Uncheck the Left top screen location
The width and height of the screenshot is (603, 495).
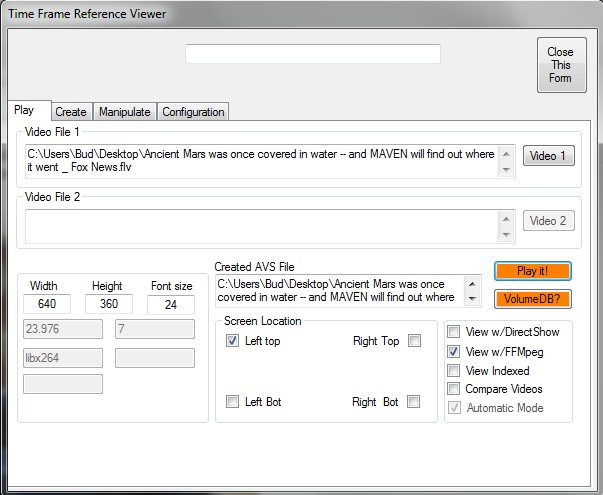pyautogui.click(x=233, y=341)
